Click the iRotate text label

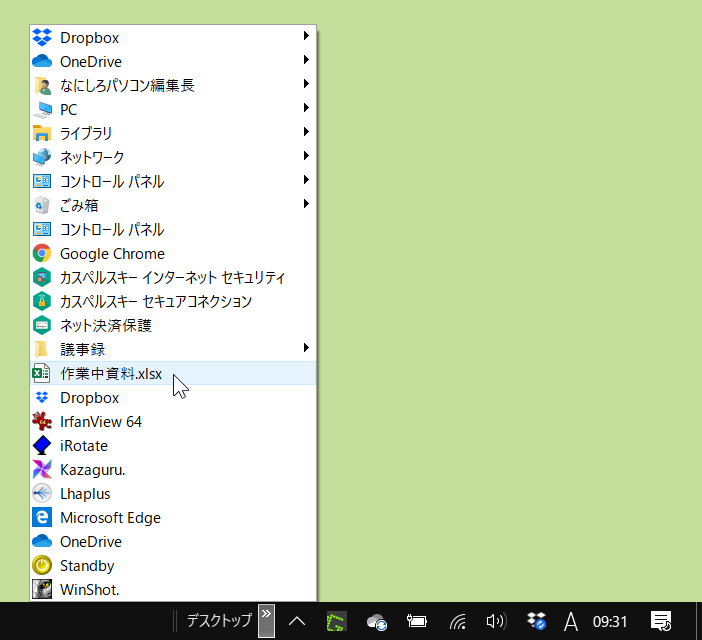84,446
